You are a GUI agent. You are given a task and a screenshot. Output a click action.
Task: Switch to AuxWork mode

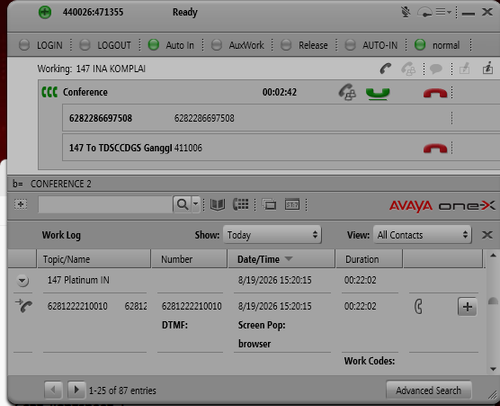[x=238, y=45]
